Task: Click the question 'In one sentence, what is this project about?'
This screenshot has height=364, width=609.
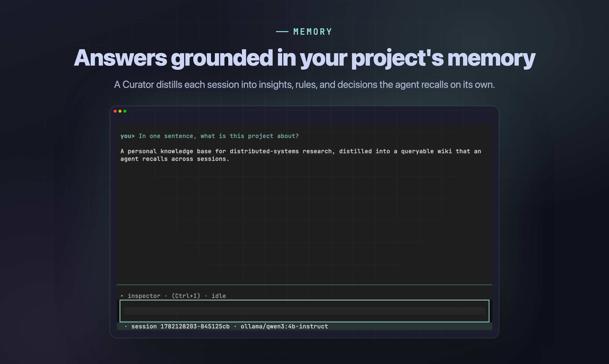Action: (219, 136)
